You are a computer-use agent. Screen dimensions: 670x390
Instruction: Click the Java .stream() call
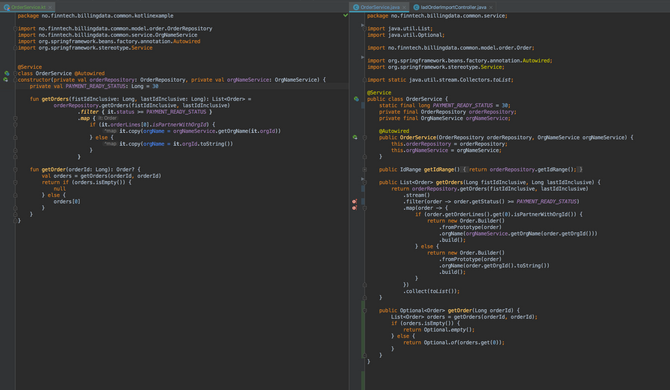(x=417, y=195)
